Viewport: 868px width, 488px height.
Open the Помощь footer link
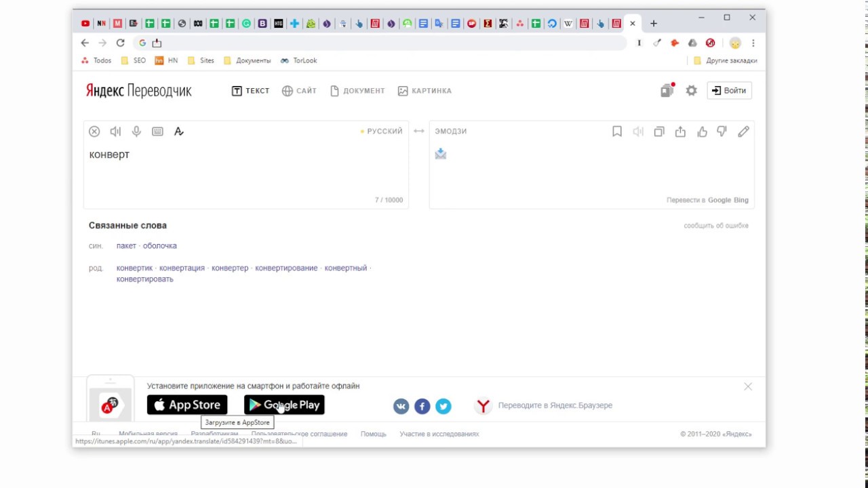373,434
